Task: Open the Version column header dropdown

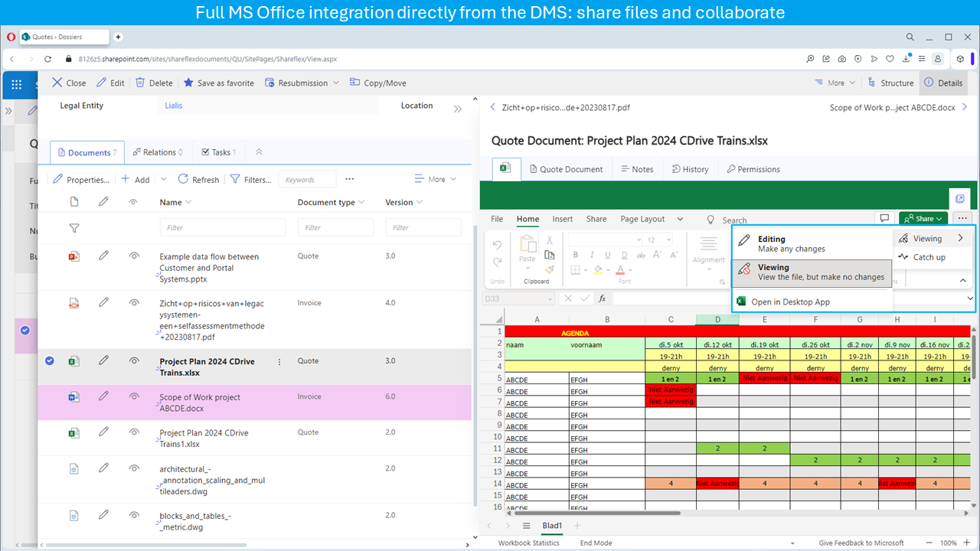Action: click(x=420, y=202)
